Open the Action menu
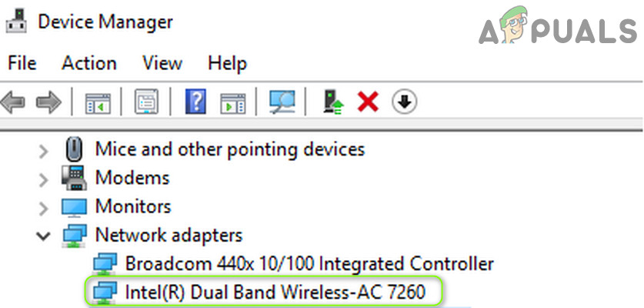This screenshot has width=644, height=308. (89, 63)
